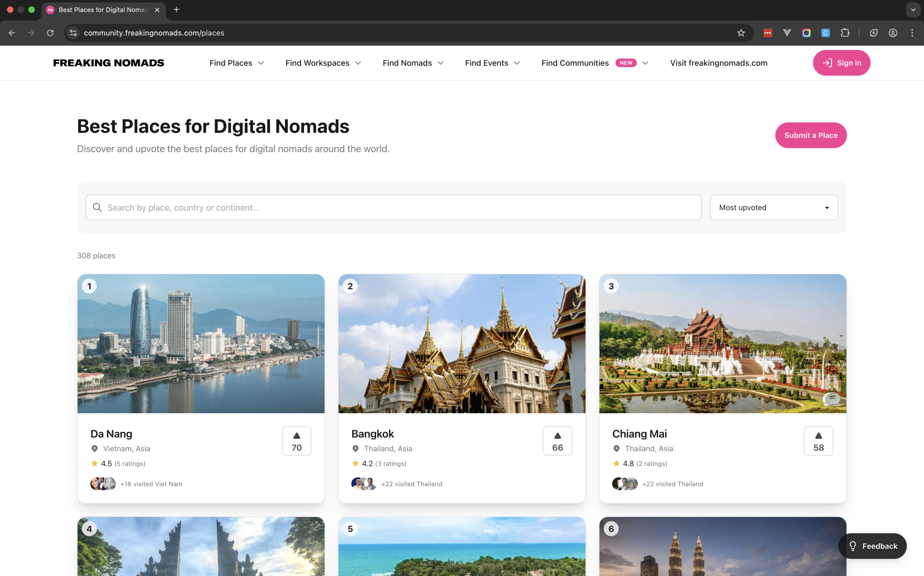Open the Chrome profile icon
The image size is (924, 576).
click(x=893, y=33)
